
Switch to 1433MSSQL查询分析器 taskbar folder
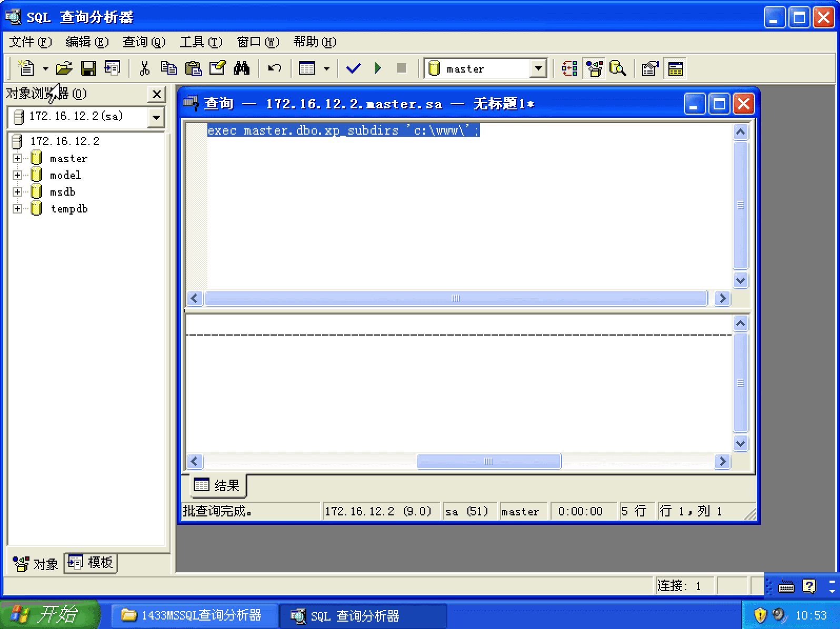[194, 615]
